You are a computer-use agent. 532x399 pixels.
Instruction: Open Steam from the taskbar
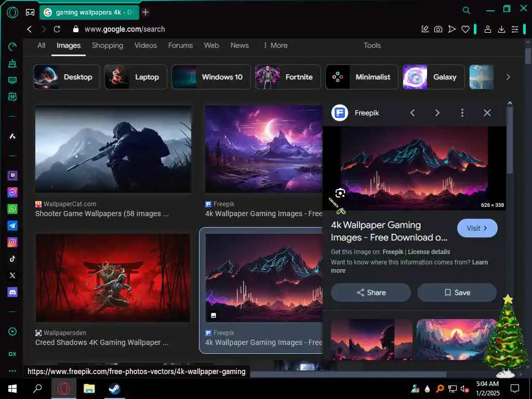(114, 389)
